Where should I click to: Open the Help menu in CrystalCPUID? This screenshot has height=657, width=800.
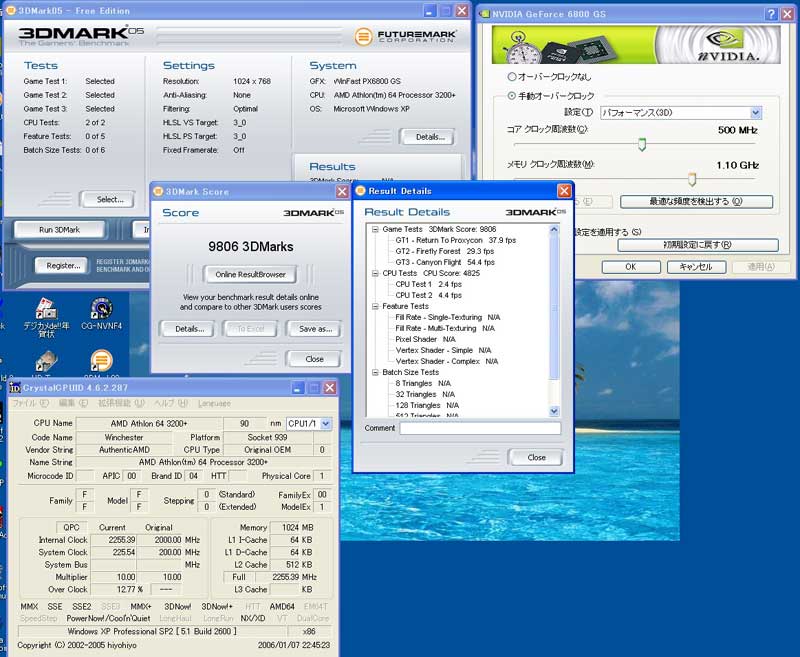coord(171,403)
